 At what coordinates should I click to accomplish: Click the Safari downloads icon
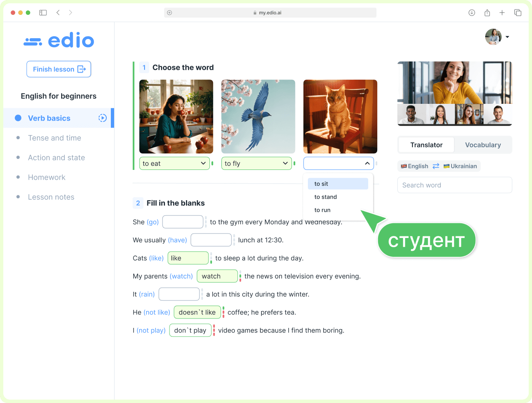[x=471, y=13]
